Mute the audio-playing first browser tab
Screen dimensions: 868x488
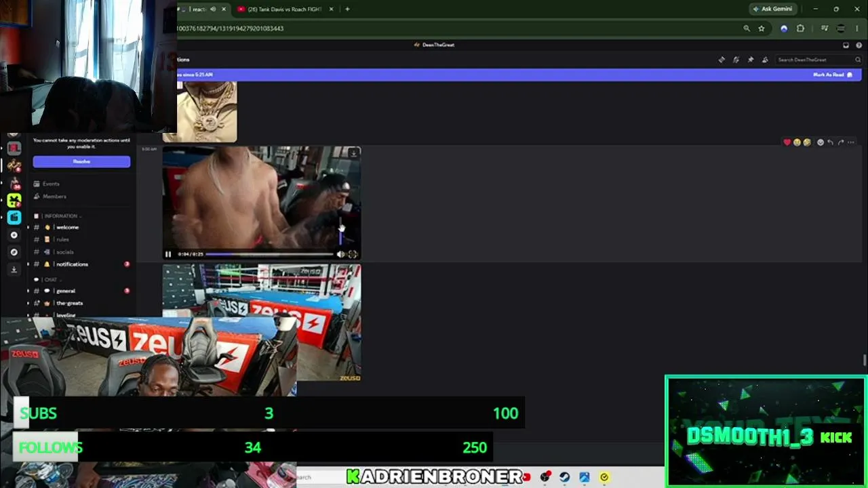[213, 9]
